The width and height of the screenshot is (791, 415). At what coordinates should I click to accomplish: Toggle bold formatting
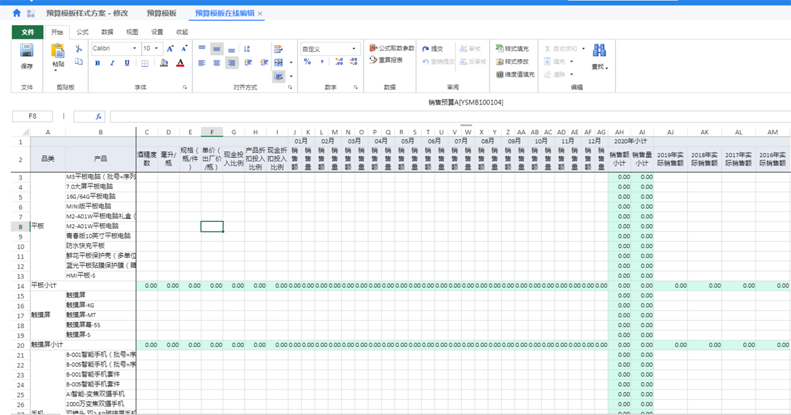[97, 63]
